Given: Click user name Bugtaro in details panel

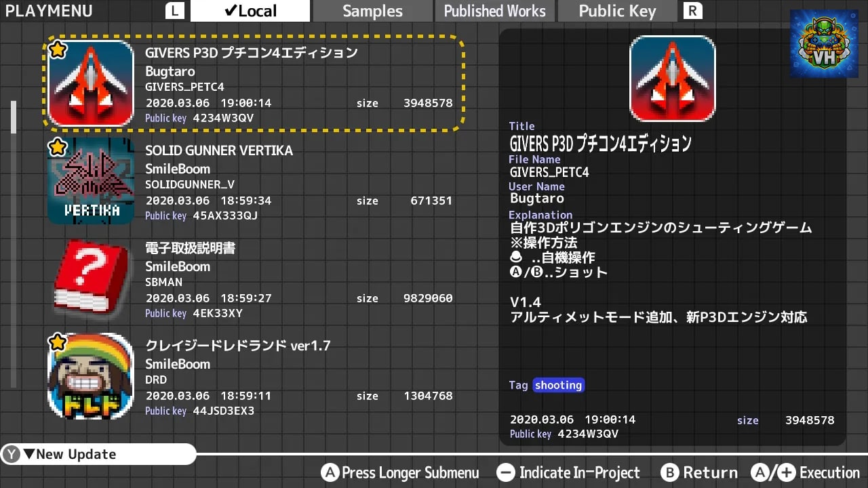Looking at the screenshot, I should click(537, 199).
